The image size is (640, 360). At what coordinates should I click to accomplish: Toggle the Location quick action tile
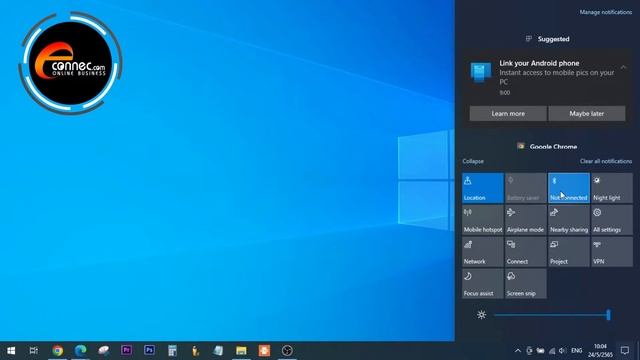pos(482,188)
